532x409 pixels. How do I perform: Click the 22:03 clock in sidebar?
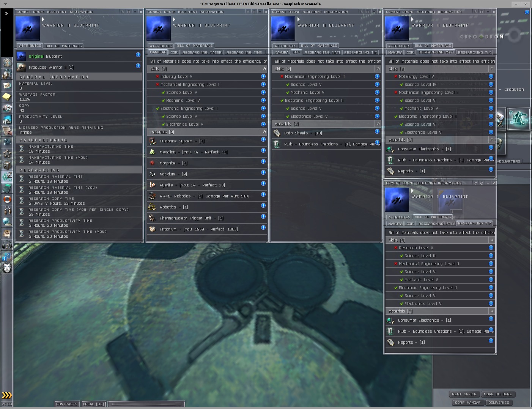[x=7, y=404]
